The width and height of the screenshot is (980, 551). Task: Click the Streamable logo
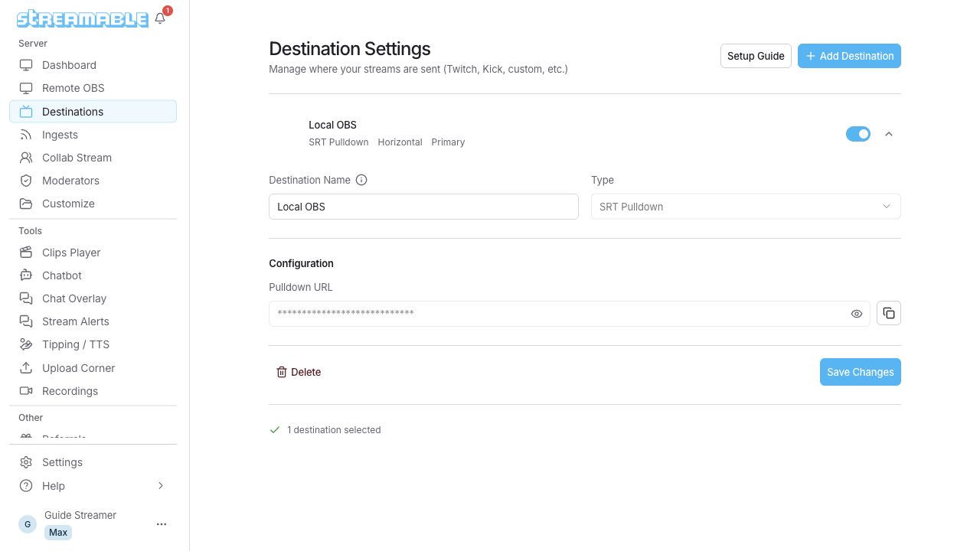point(83,18)
